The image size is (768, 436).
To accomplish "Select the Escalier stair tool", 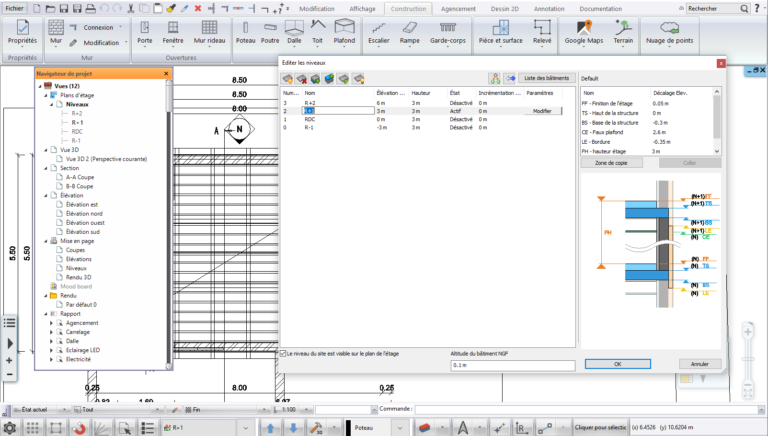I will [x=379, y=32].
